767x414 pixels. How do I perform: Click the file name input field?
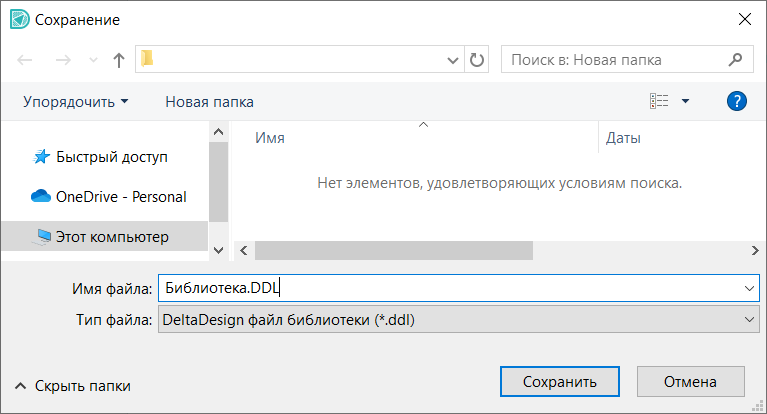tap(450, 288)
